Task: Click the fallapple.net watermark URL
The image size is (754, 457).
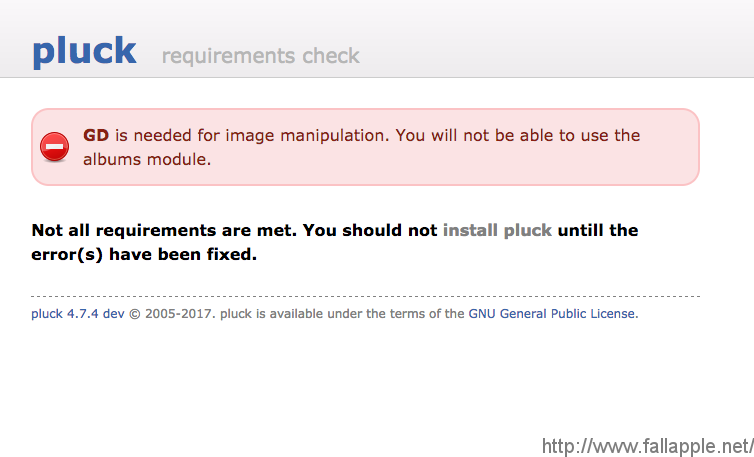Action: point(648,446)
